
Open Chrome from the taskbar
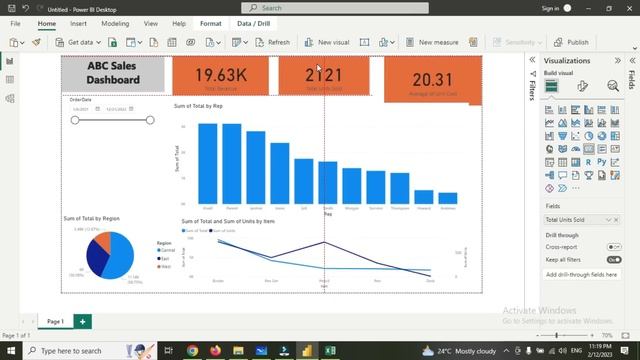[192, 351]
